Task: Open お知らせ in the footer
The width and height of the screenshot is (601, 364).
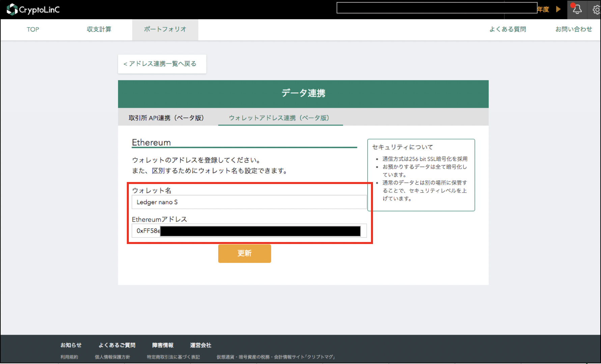Action: (x=71, y=345)
